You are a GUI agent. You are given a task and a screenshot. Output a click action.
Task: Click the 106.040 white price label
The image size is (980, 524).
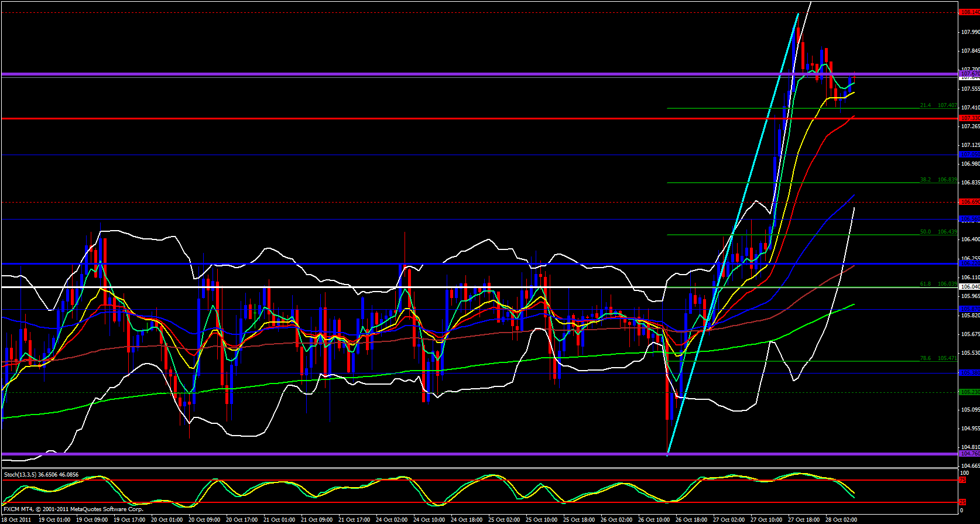pyautogui.click(x=969, y=287)
